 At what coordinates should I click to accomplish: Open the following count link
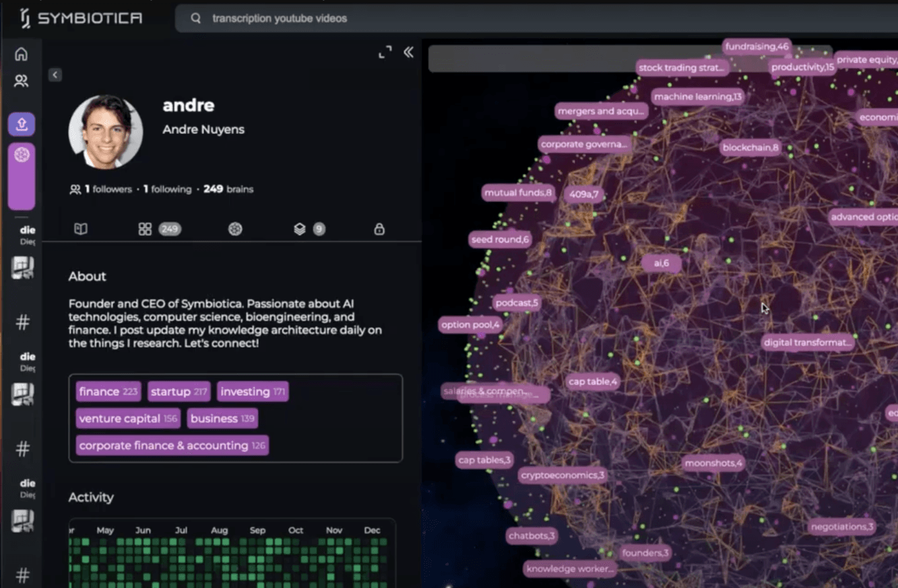pyautogui.click(x=167, y=189)
